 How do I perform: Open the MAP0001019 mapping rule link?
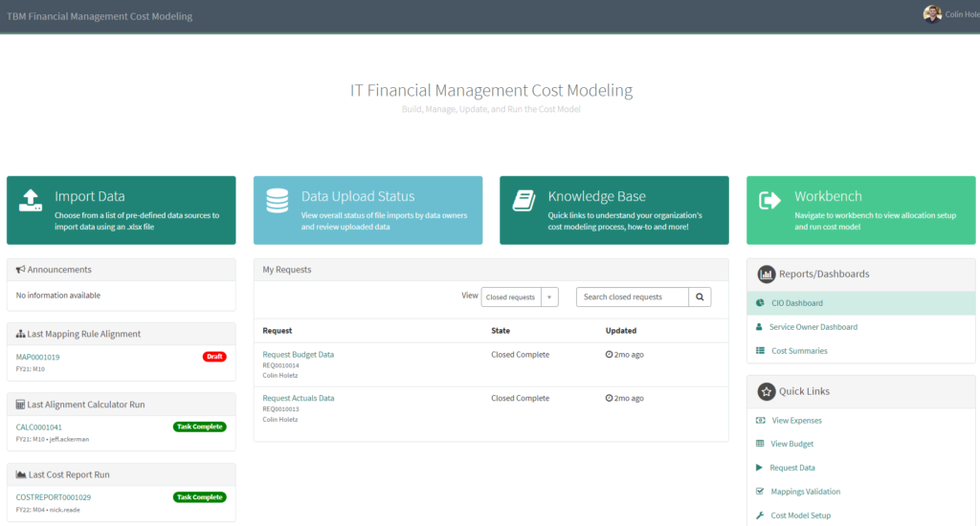click(38, 357)
